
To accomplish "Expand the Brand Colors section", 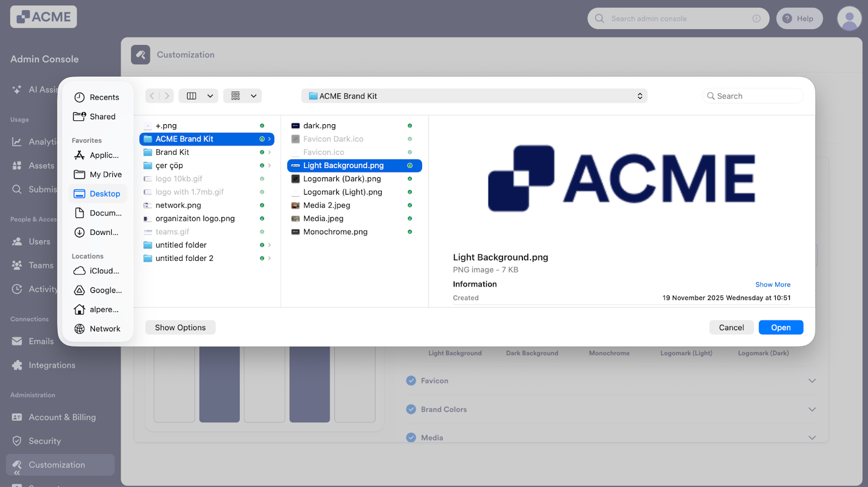I will pos(611,409).
